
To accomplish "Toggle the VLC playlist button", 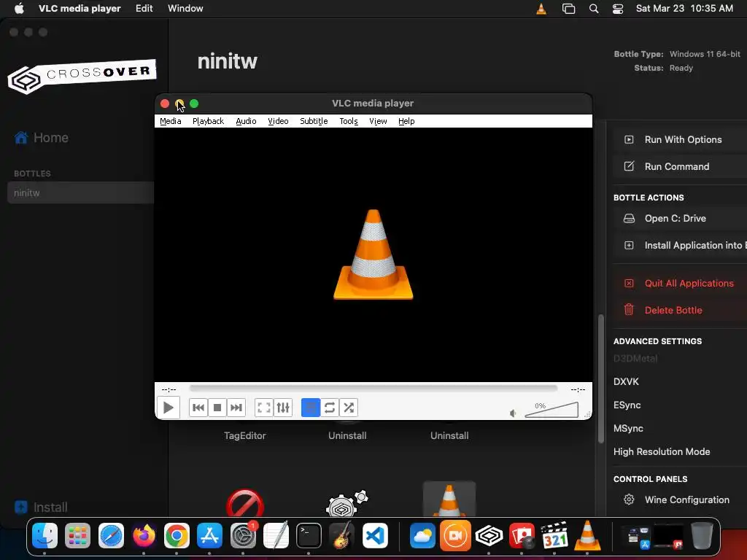I will [x=311, y=408].
